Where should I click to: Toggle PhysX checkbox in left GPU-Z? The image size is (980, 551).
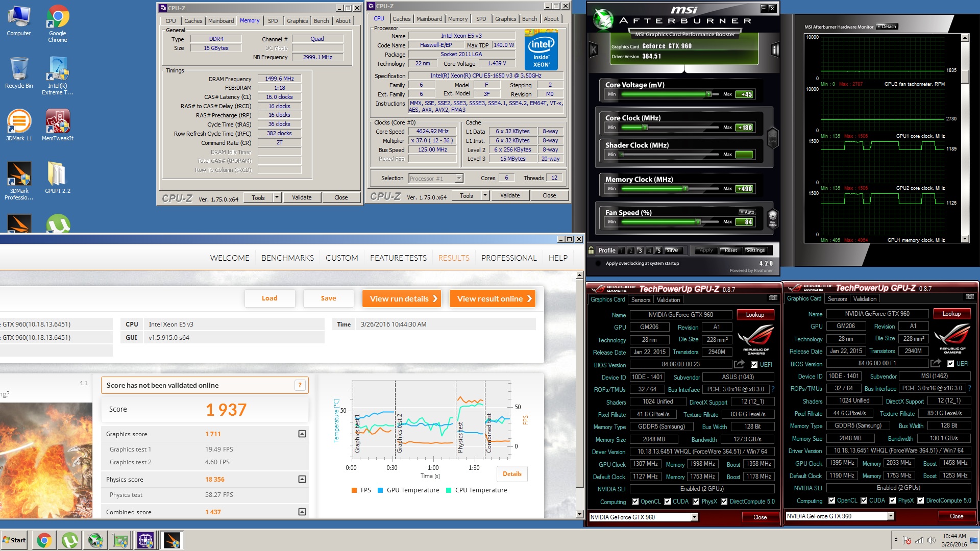696,502
